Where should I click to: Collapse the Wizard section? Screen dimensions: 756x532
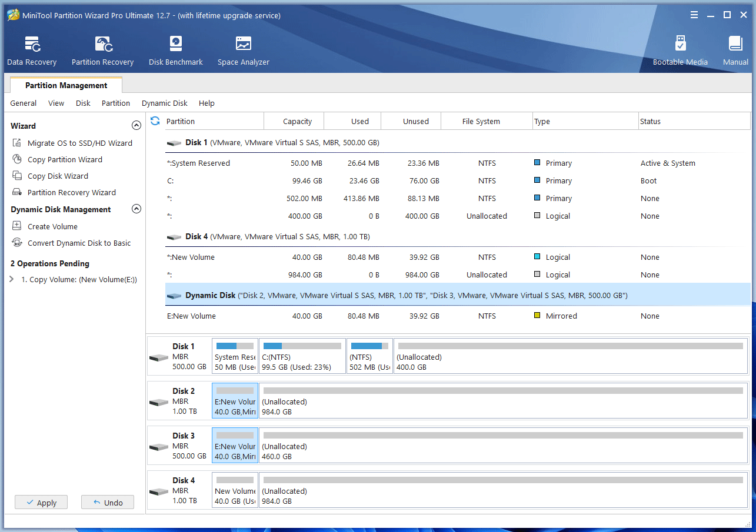click(x=136, y=126)
